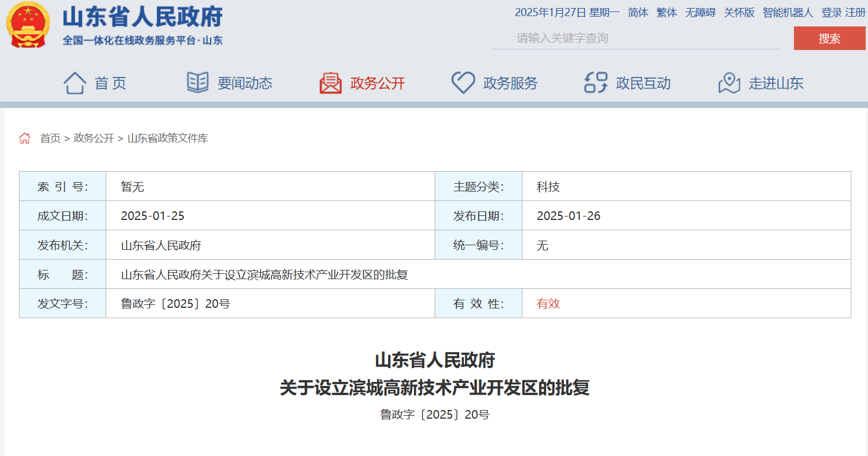868x456 pixels.
Task: Click the red 搜索 button
Action: pyautogui.click(x=830, y=38)
